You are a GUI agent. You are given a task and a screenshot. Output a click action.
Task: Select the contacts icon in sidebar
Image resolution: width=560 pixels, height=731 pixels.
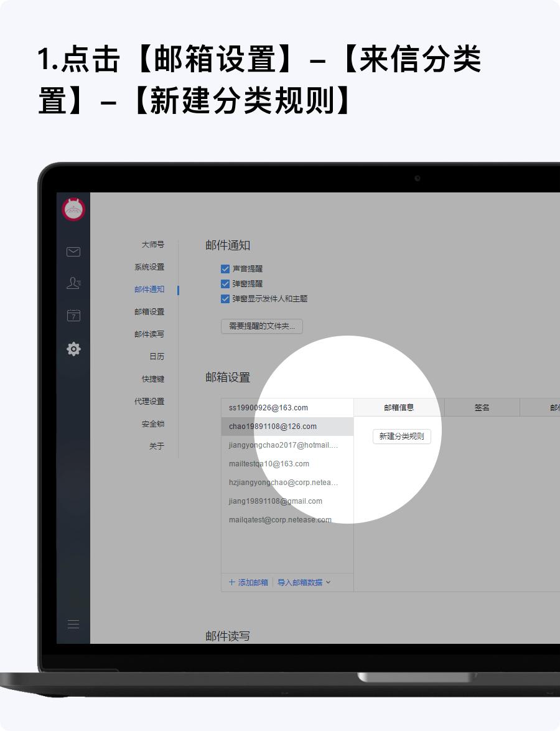pyautogui.click(x=73, y=283)
